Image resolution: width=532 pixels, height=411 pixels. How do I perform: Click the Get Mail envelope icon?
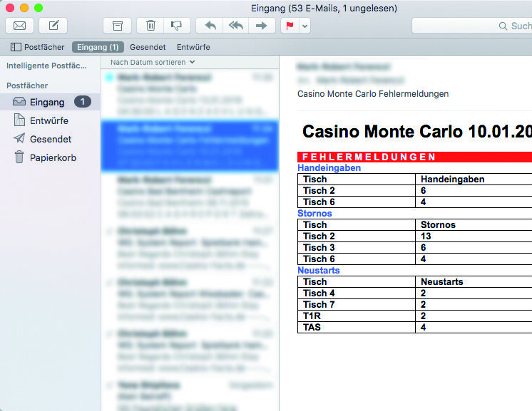(x=20, y=26)
